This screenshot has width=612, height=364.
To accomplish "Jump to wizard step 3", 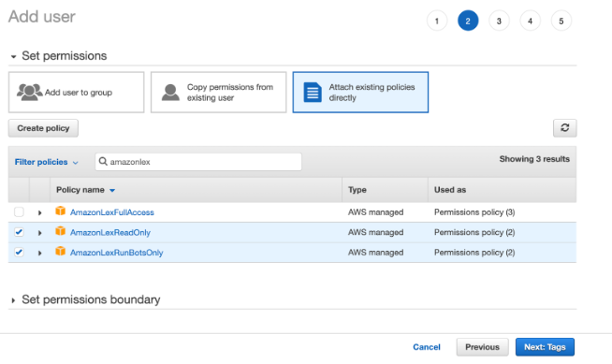I will point(499,21).
